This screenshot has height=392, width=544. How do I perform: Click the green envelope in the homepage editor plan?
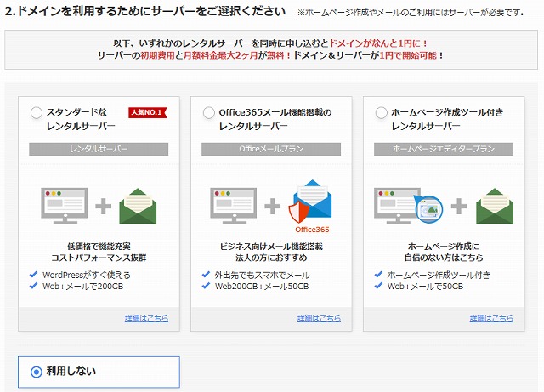(x=495, y=207)
